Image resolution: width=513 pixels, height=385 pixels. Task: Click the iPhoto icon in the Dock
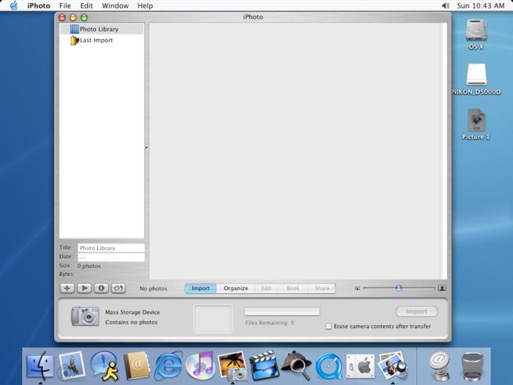[233, 366]
